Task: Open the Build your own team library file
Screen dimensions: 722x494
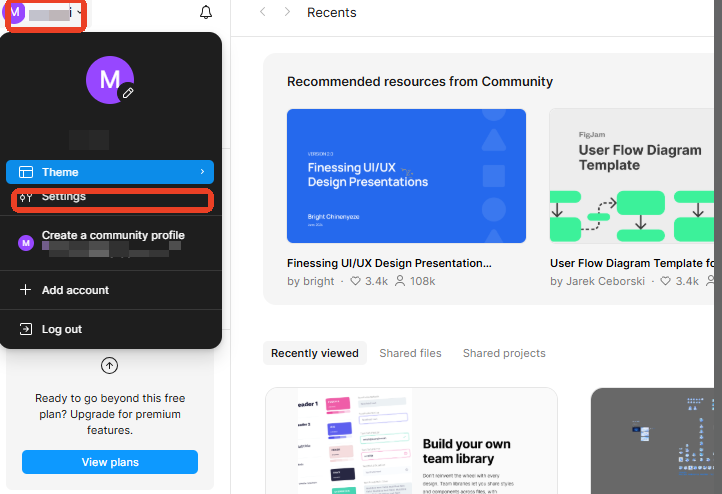Action: (x=411, y=441)
